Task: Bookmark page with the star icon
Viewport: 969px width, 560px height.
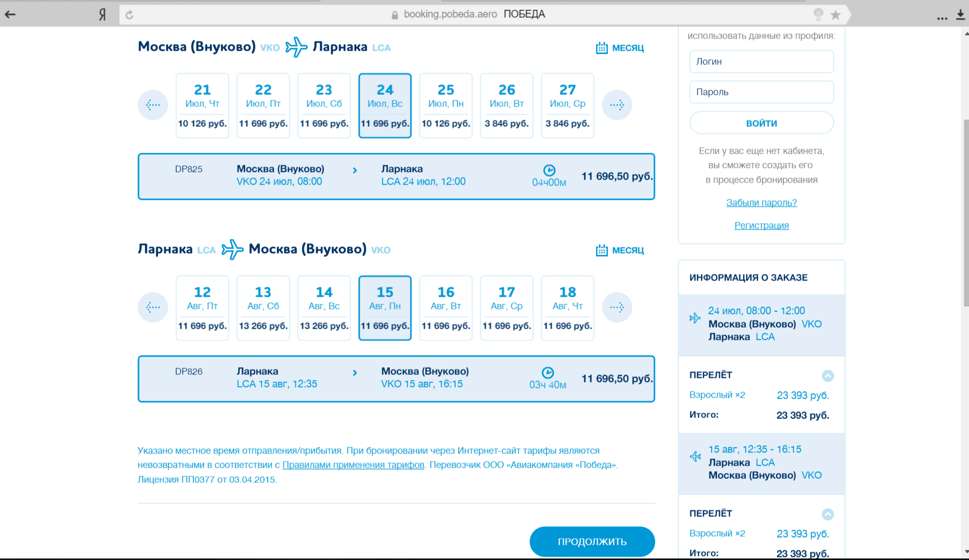Action: point(835,15)
